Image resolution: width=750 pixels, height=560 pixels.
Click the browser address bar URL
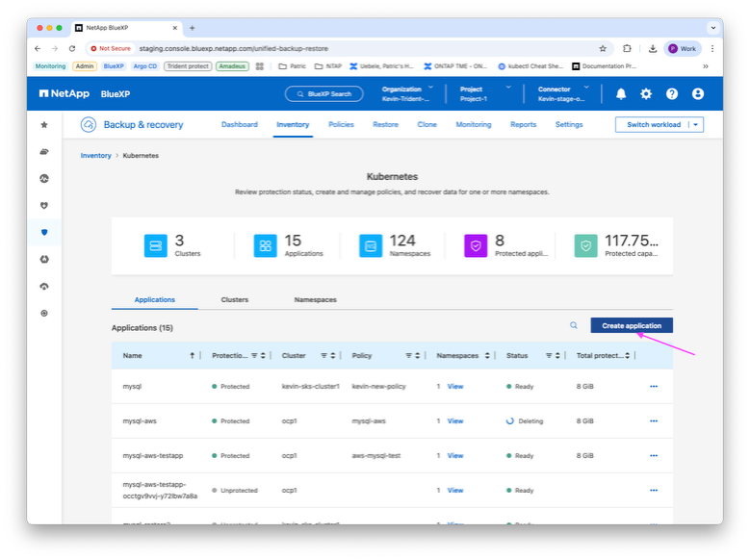pyautogui.click(x=233, y=48)
